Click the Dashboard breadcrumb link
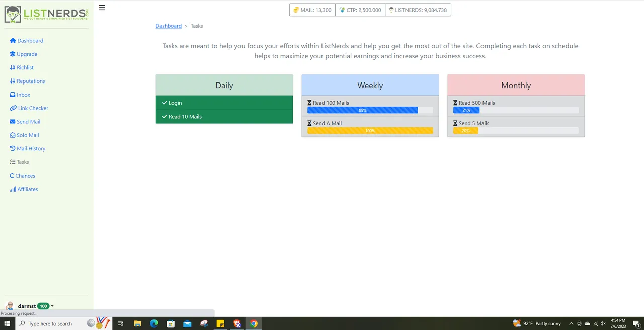 click(x=169, y=26)
